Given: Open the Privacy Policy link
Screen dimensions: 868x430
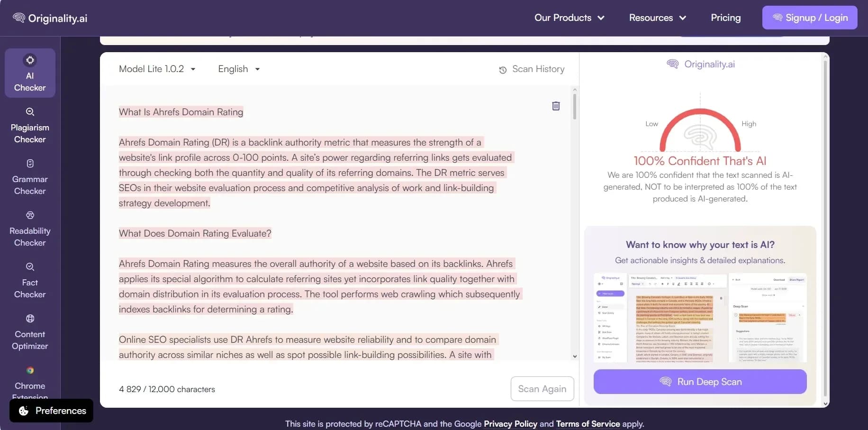Looking at the screenshot, I should click(510, 424).
